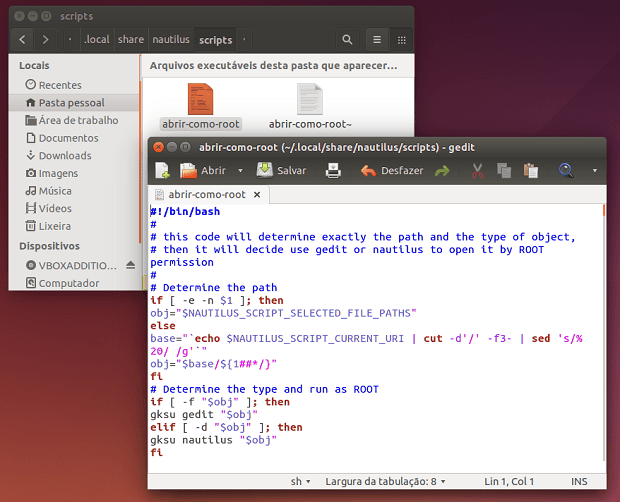The image size is (620, 502).
Task: Undo last change with Desfazer
Action: (x=392, y=171)
